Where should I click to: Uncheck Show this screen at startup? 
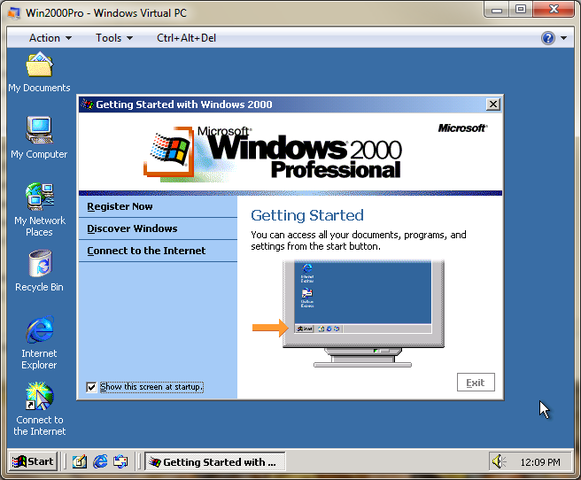[x=91, y=387]
